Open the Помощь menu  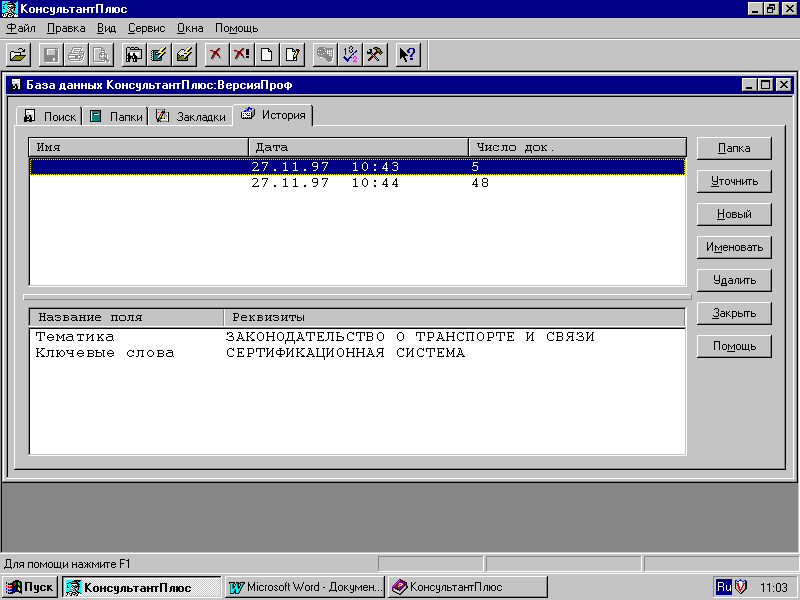(x=236, y=28)
